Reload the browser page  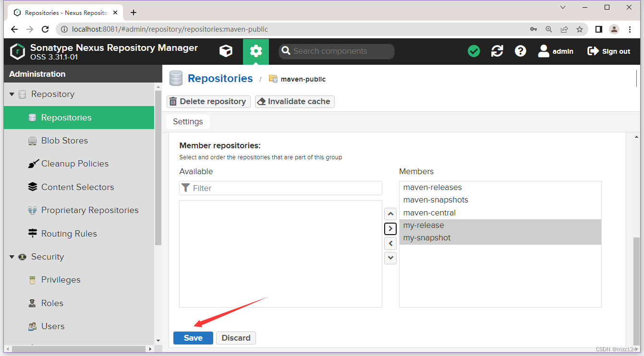point(45,29)
